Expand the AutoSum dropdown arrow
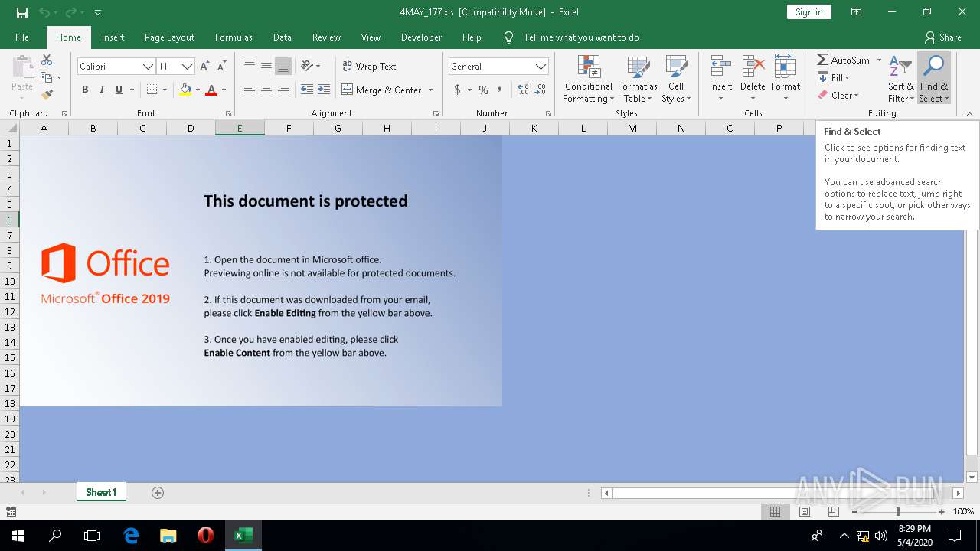The height and width of the screenshot is (551, 980). click(879, 60)
